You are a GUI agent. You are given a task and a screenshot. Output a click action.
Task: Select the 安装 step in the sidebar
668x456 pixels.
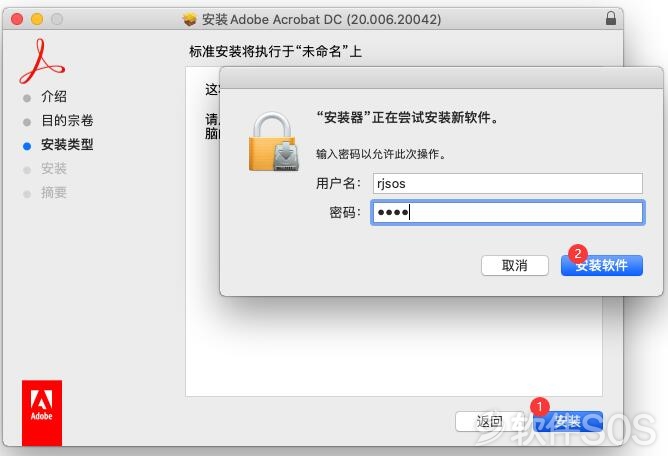click(54, 168)
